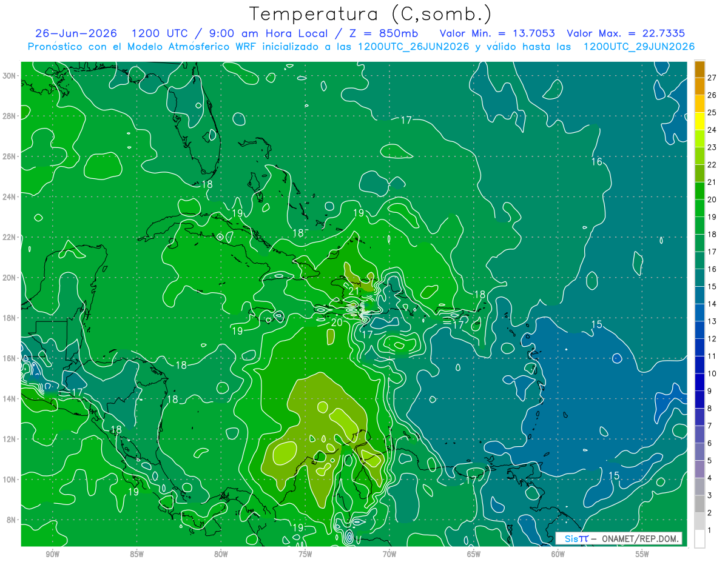The width and height of the screenshot is (728, 562).
Task: Click the 30N latitude label
Action: pyautogui.click(x=10, y=76)
